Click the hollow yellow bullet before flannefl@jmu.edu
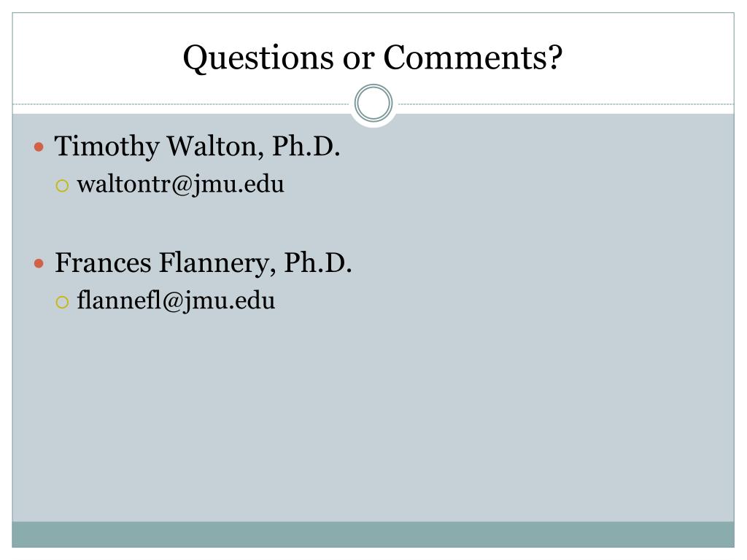 pos(63,302)
